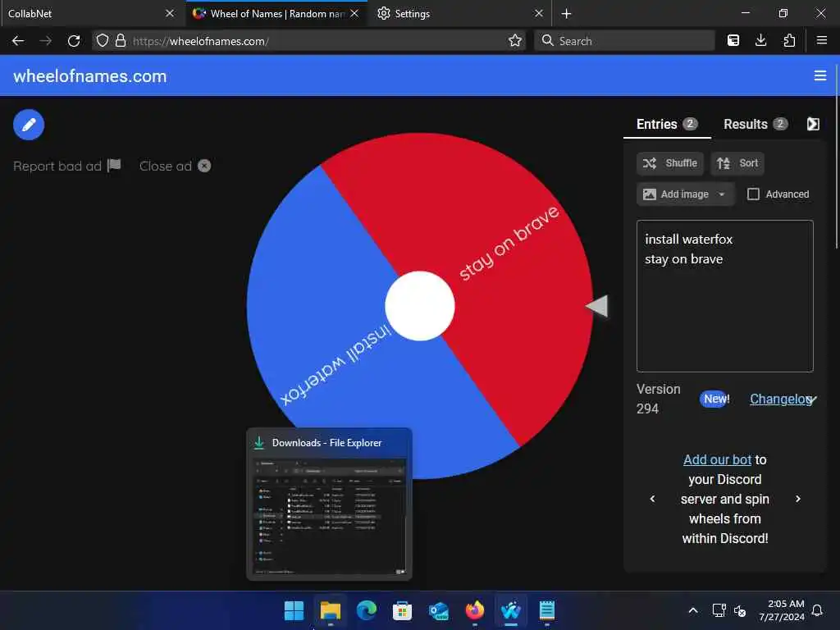
Task: Open a new browser tab
Action: (566, 14)
